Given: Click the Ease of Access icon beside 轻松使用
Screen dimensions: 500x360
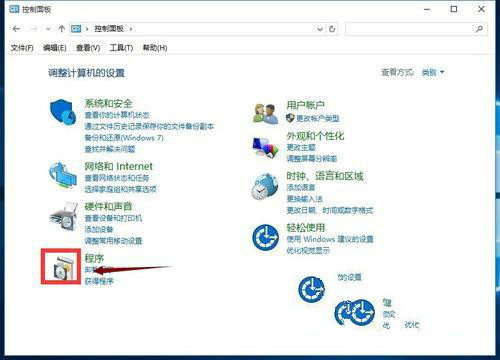Looking at the screenshot, I should 265,237.
